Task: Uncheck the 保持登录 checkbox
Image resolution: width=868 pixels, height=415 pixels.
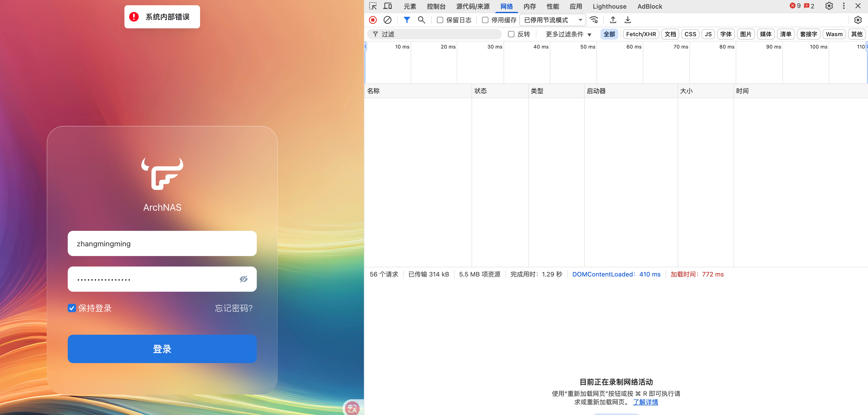Action: click(x=72, y=308)
